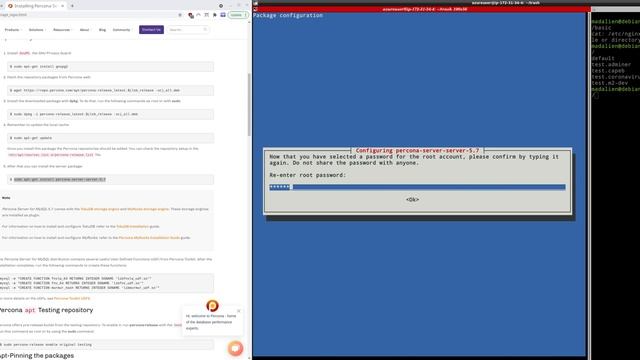Click the red terminal title bar
Viewport: 640px width, 360px height.
421,9
